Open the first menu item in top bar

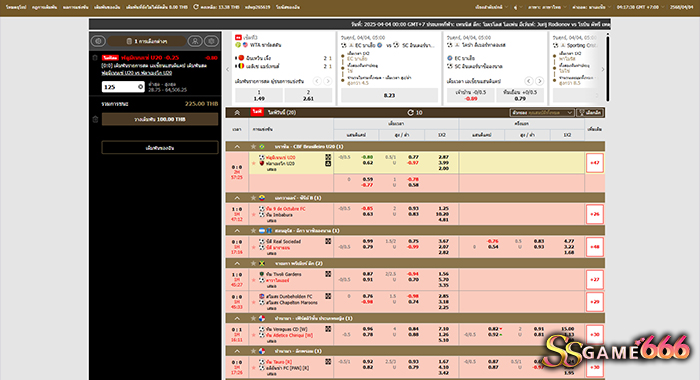(16, 7)
